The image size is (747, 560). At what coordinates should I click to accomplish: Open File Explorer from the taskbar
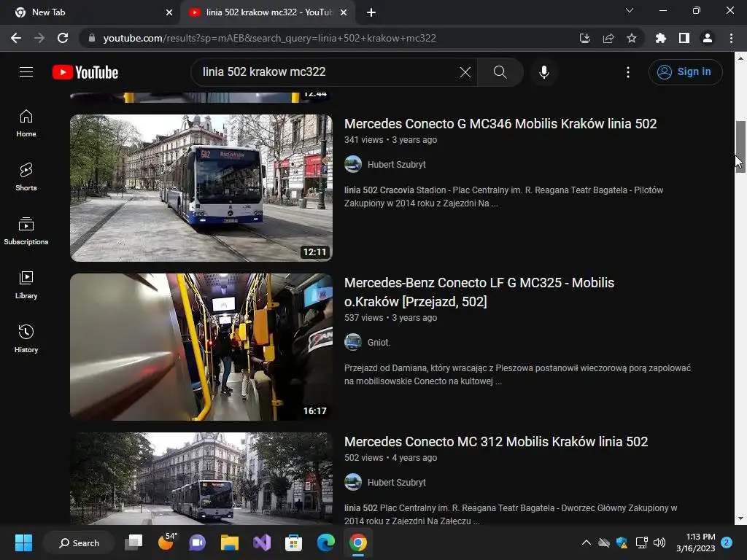pos(230,542)
